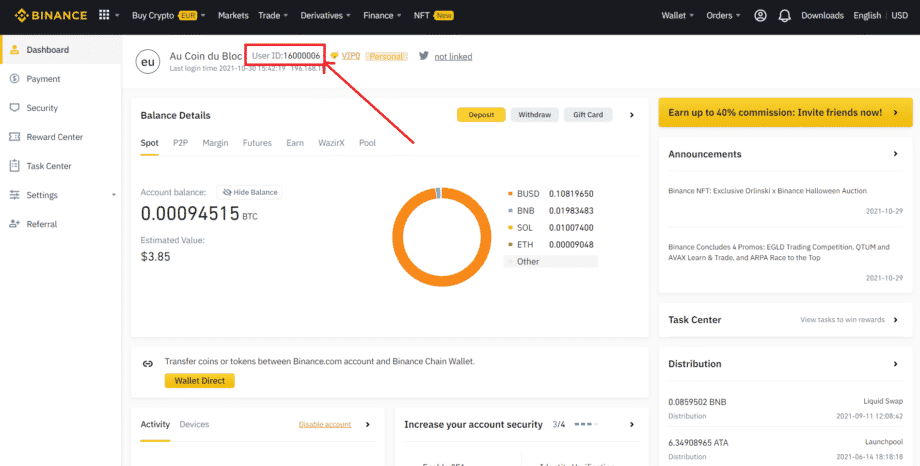The height and width of the screenshot is (466, 920).
Task: Click the Security shield icon
Action: pyautogui.click(x=15, y=108)
